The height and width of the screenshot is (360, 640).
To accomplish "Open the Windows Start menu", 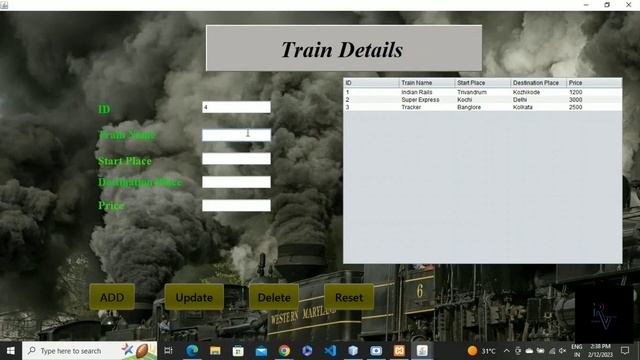I will point(11,351).
